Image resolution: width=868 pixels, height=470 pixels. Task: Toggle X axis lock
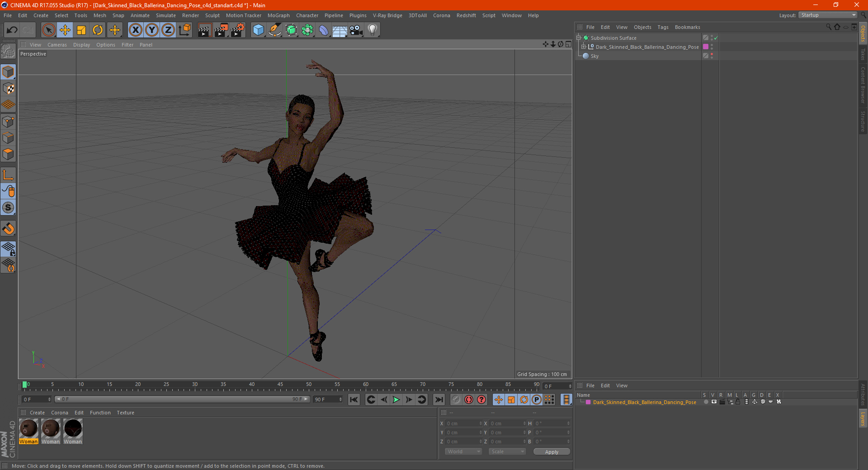(135, 30)
